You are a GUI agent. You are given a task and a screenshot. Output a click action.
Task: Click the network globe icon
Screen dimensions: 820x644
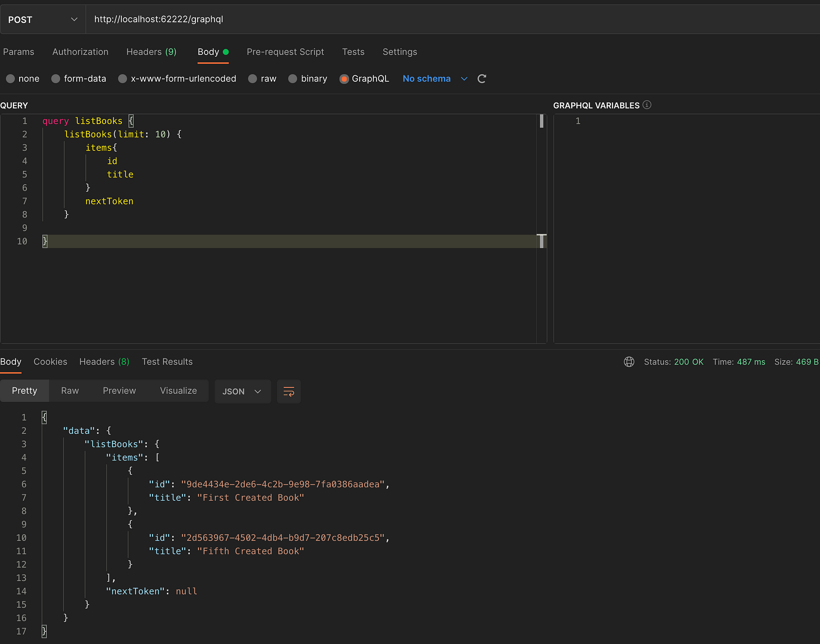pos(629,362)
